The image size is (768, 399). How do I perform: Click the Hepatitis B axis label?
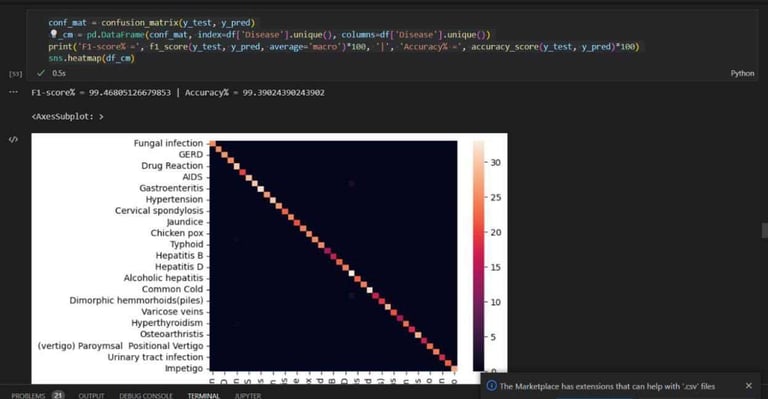(x=179, y=255)
